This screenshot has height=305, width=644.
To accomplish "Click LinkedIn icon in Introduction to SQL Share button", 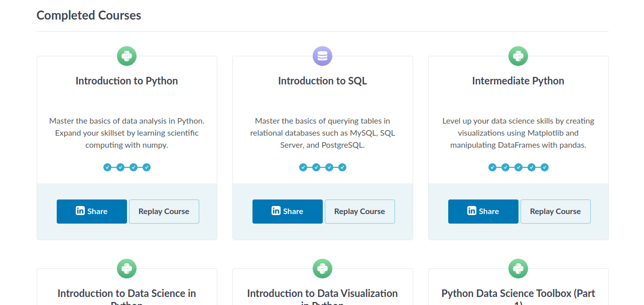I will (276, 211).
